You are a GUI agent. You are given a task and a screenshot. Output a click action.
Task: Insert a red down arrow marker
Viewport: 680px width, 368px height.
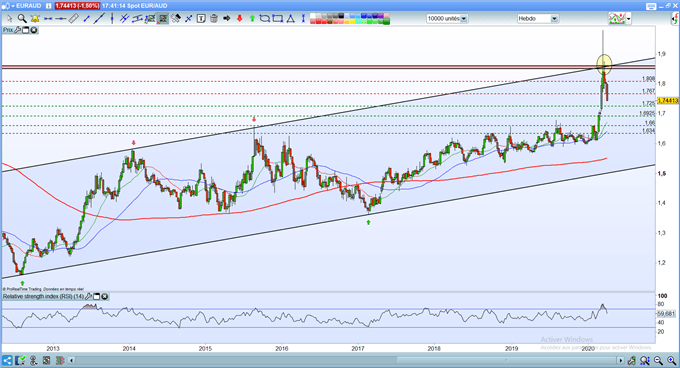click(x=239, y=19)
